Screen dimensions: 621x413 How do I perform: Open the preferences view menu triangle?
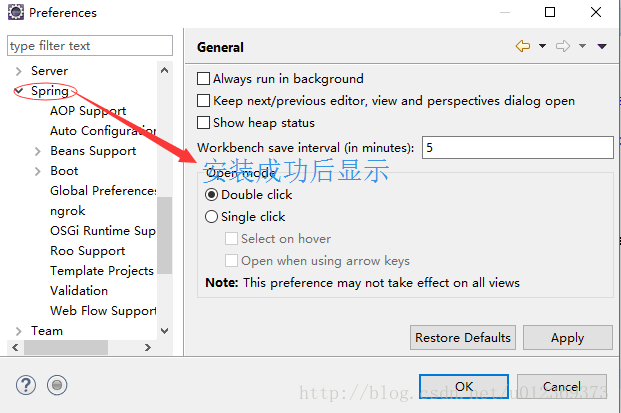(602, 46)
